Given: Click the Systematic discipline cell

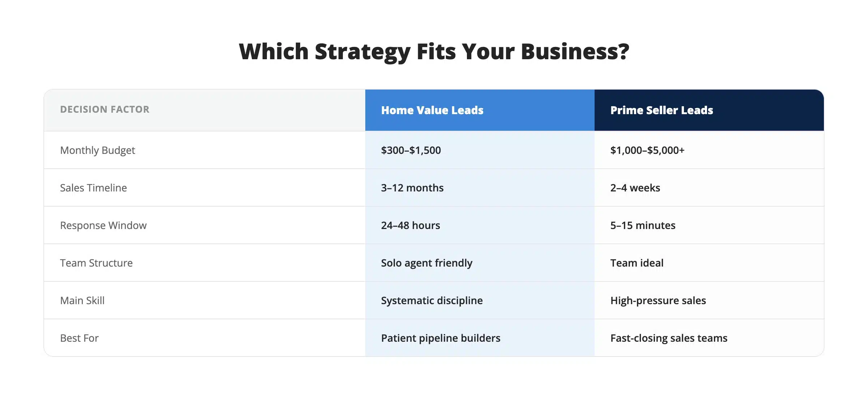Looking at the screenshot, I should coord(480,301).
